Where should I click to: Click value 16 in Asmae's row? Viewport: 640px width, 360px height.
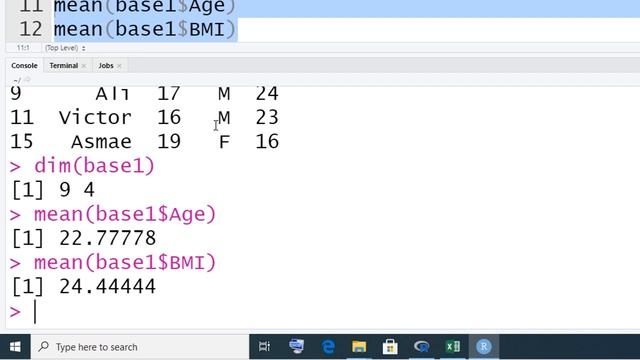point(267,142)
